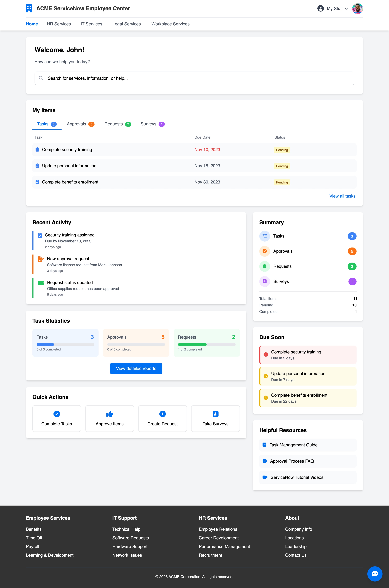
Task: Check off the Complete benefits enrollment task
Action: [x=37, y=182]
